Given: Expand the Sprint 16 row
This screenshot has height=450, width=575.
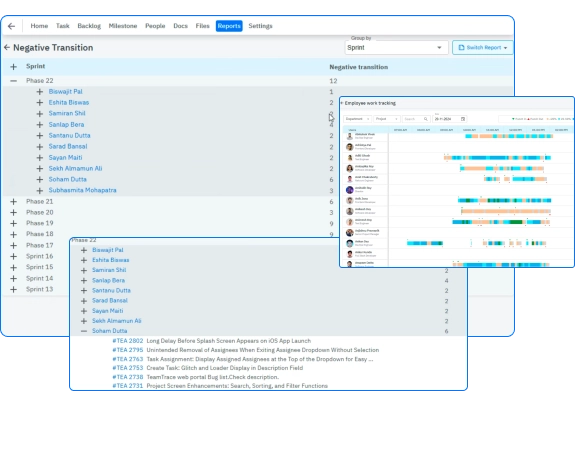Looking at the screenshot, I should pos(14,256).
